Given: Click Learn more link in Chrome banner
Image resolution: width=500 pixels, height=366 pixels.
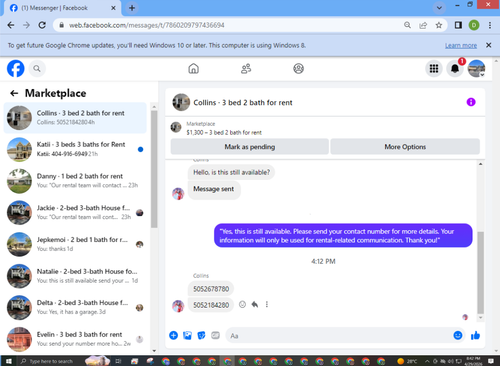Looking at the screenshot, I should coord(461,45).
